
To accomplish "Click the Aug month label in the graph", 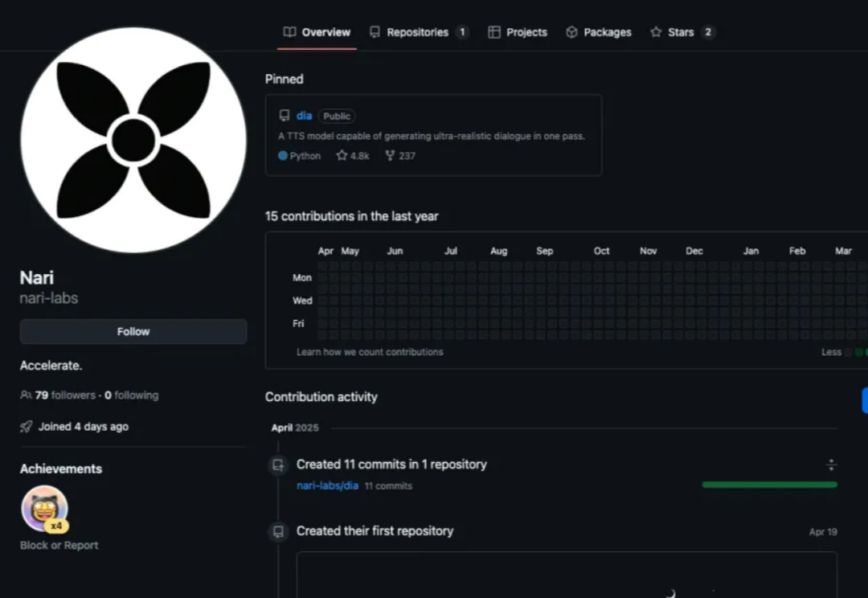I will [499, 251].
